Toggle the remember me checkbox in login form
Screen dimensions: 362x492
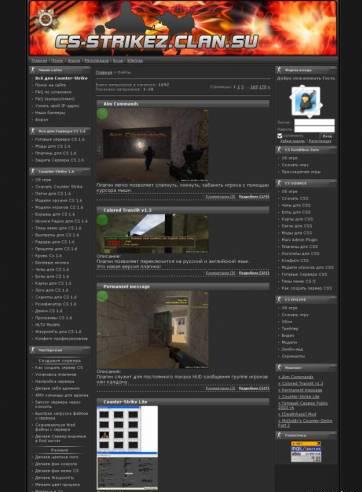pos(280,136)
